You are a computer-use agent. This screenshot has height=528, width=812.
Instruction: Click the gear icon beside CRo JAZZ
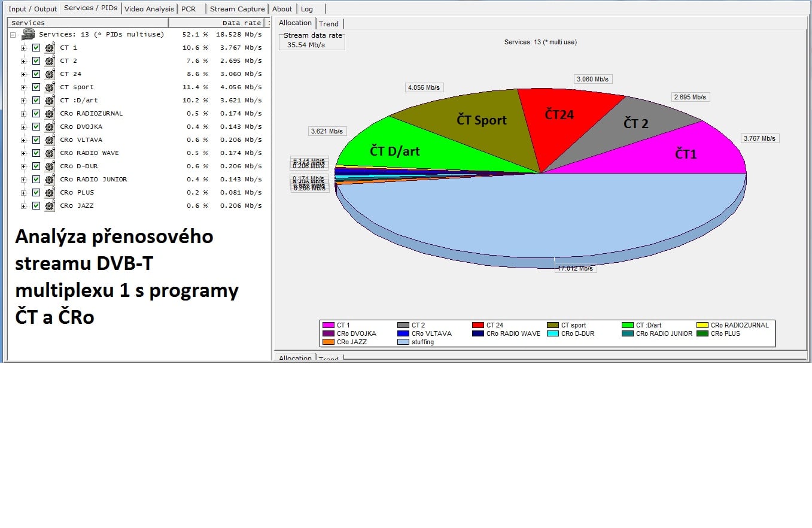49,206
